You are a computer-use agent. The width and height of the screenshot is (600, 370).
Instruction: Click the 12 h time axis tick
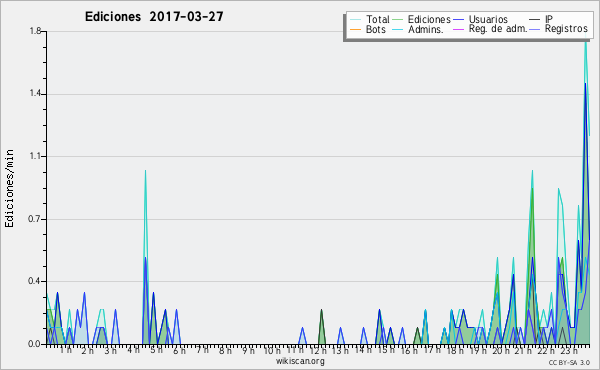[318, 350]
